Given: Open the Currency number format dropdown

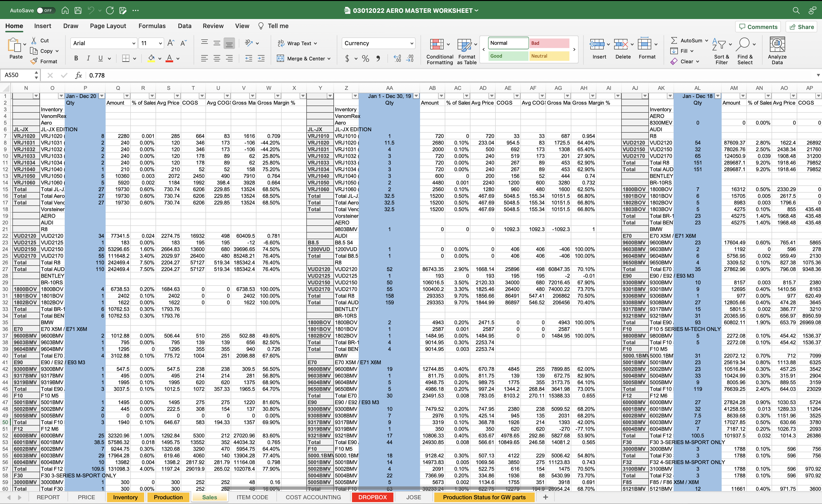Looking at the screenshot, I should click(412, 43).
